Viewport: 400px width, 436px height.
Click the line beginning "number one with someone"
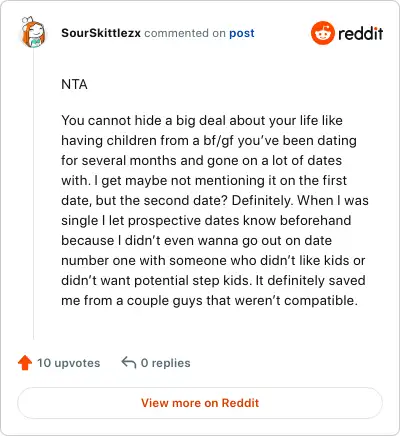213,261
